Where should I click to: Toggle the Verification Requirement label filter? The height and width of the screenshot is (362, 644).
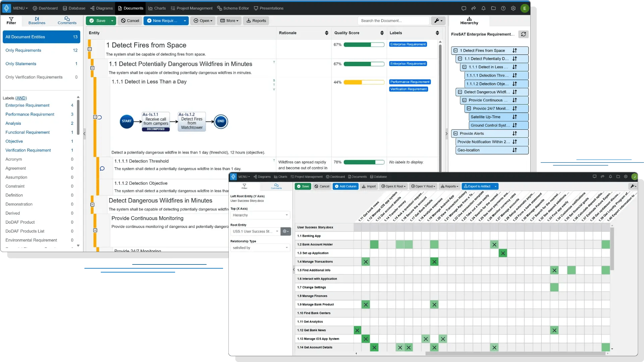tap(28, 150)
